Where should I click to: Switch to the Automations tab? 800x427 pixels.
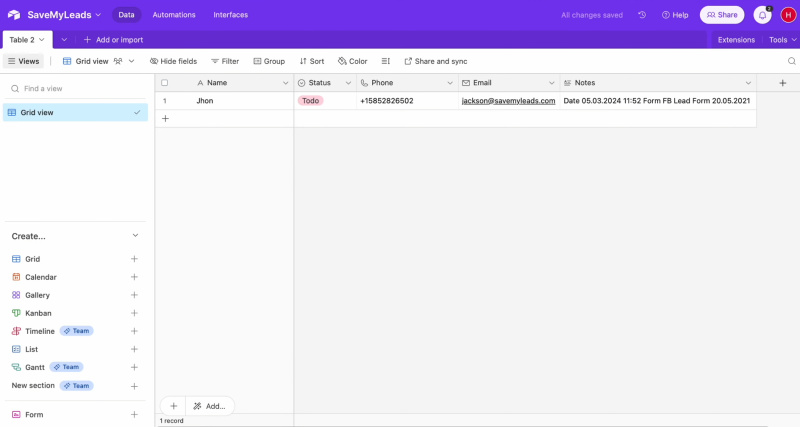[x=174, y=15]
